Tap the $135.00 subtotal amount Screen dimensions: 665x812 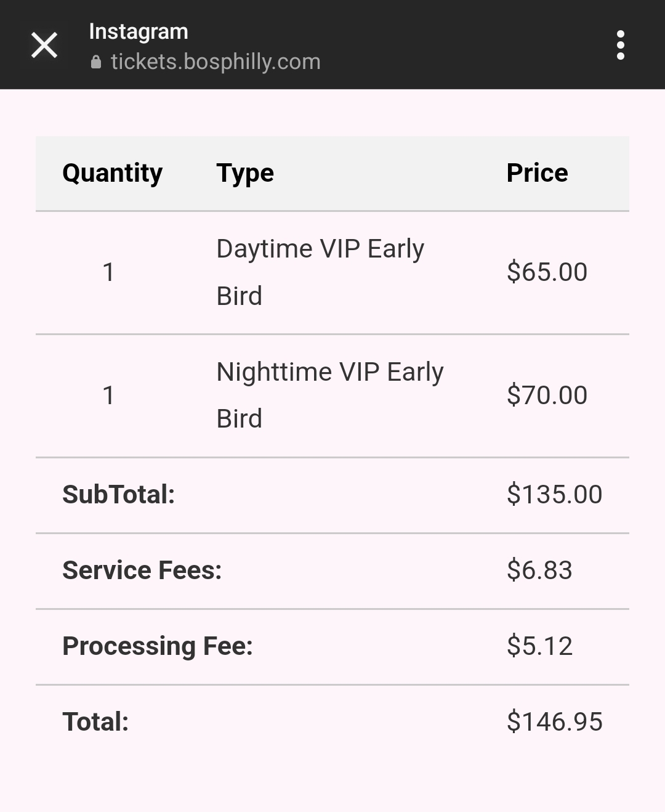coord(554,494)
